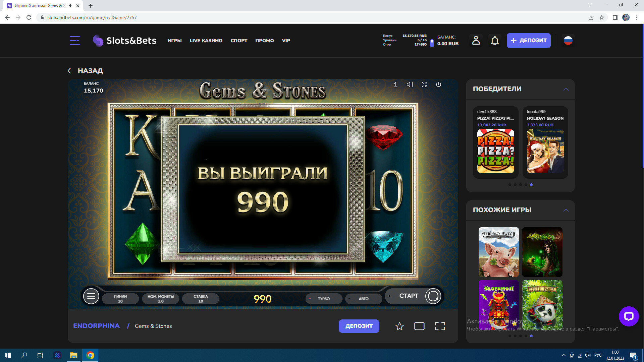Open the language flag selector

568,41
